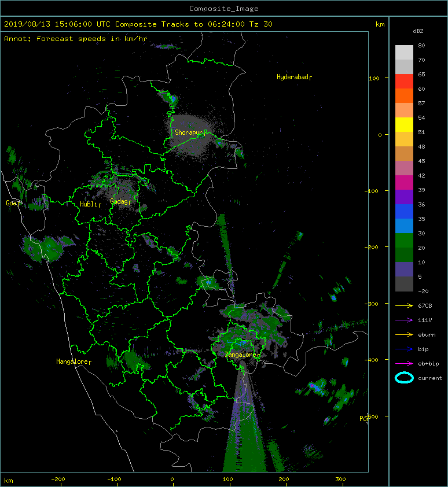448x487 pixels.
Task: Click the '-300' tick on vertical axis
Action: 371,304
